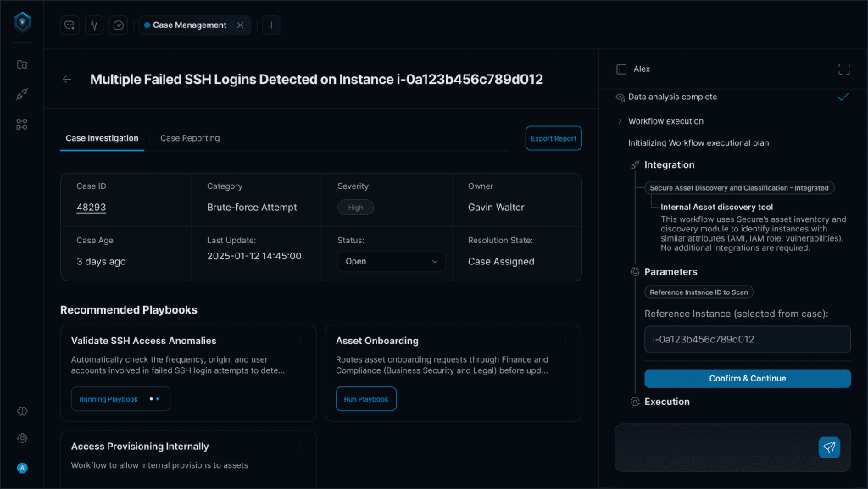The width and height of the screenshot is (868, 489).
Task: Open the integrations plug icon in sidebar
Action: coord(22,94)
